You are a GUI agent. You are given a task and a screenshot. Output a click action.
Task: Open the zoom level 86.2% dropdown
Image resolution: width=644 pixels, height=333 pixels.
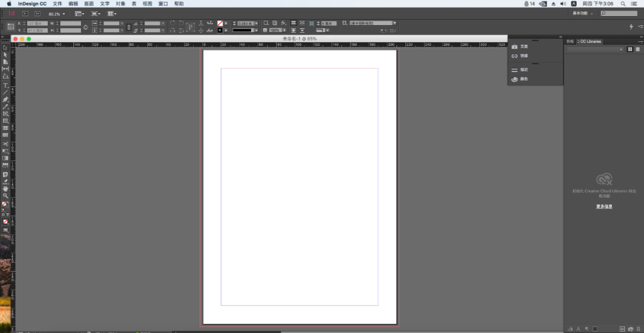coord(64,14)
